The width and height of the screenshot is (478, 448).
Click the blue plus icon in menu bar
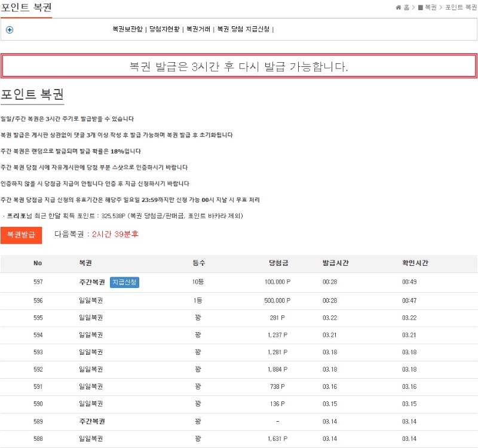[x=10, y=30]
